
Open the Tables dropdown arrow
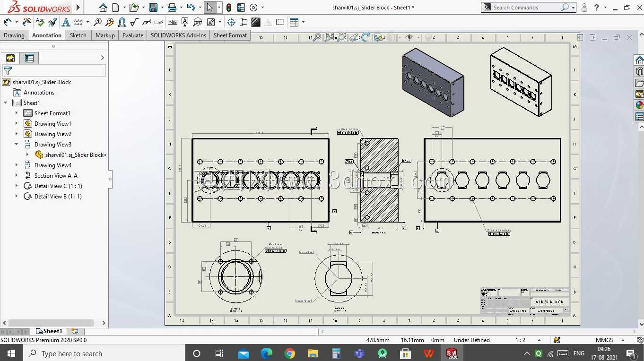303,22
